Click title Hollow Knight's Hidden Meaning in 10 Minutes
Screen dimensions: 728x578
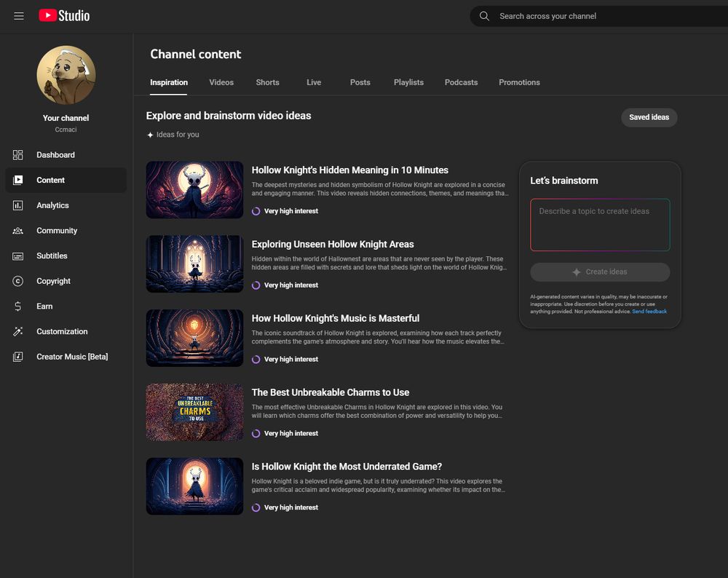(x=350, y=170)
